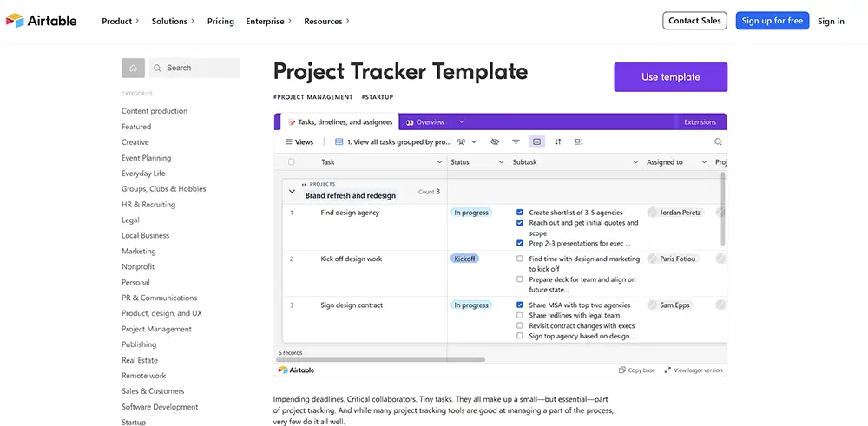Click the vertical scrollbar of embedded table
The image size is (868, 426).
coord(722,208)
